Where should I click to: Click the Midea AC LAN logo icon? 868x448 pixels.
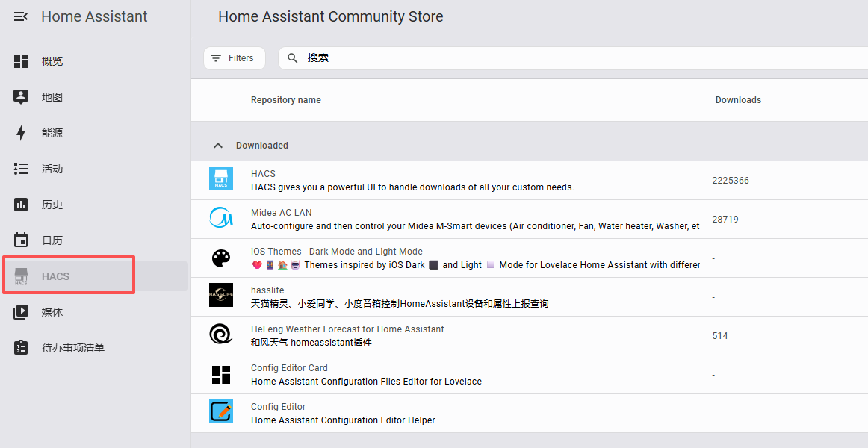coord(221,217)
